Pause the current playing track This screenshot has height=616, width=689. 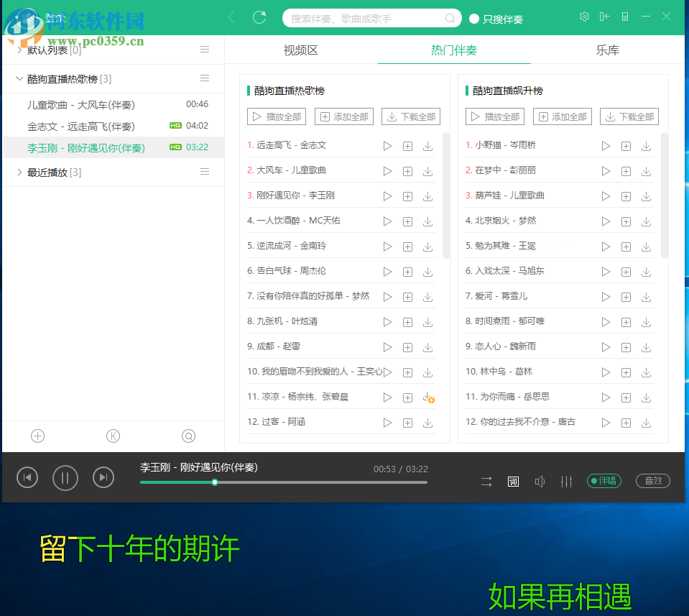[x=65, y=478]
